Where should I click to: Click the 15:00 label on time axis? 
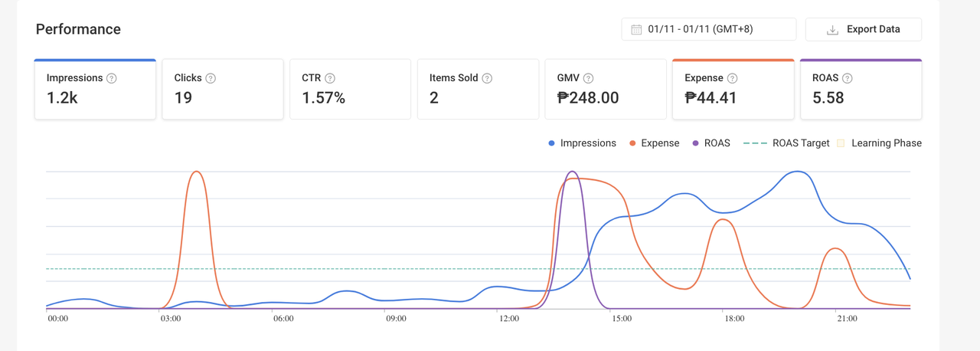click(x=621, y=318)
